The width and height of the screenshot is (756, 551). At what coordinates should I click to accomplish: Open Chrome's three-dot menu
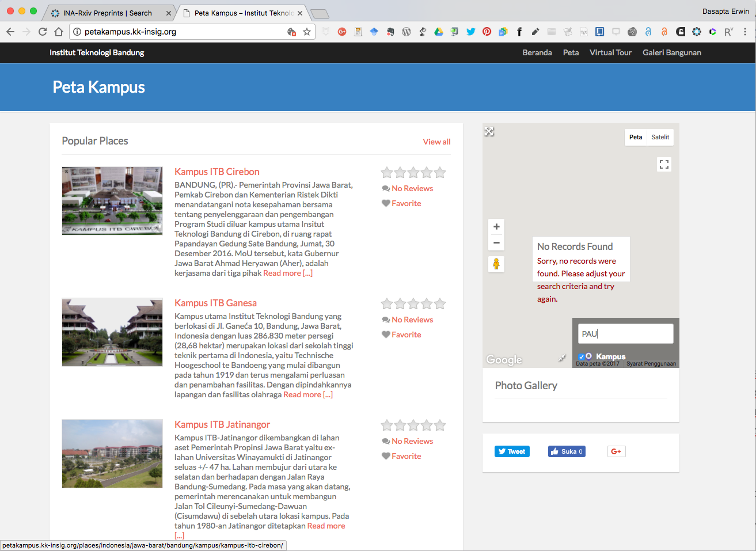tap(745, 32)
